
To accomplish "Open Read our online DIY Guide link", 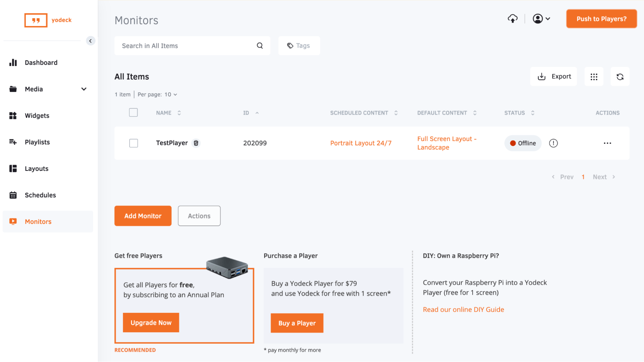I will coord(463,310).
